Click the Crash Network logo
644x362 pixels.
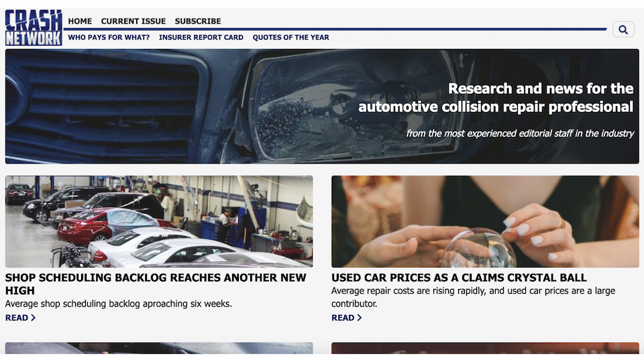[x=34, y=27]
